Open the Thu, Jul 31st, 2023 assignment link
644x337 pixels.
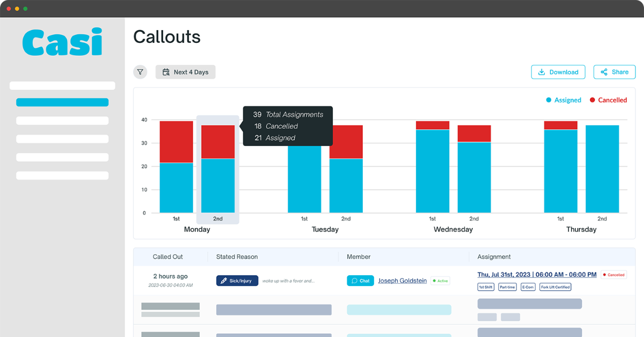(x=537, y=274)
